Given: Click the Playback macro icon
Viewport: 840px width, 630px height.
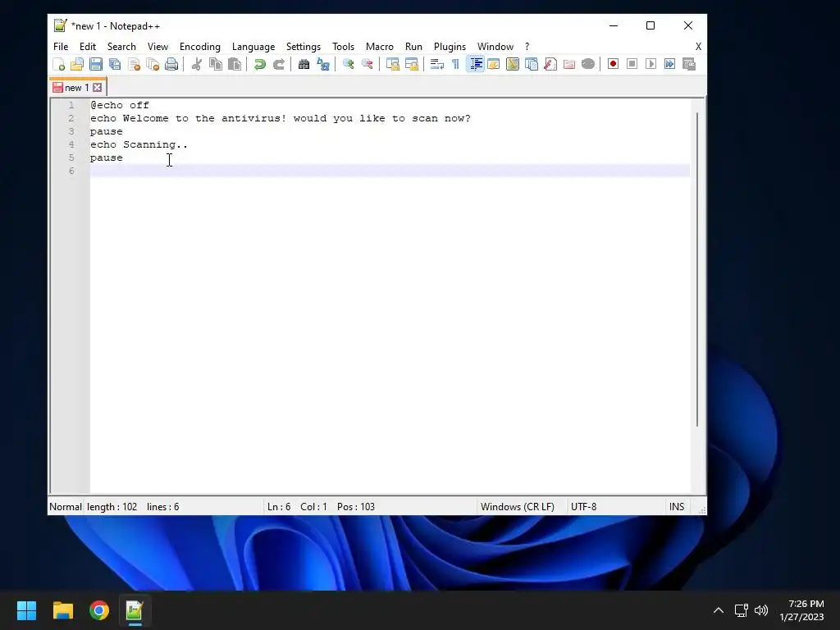Looking at the screenshot, I should click(x=651, y=64).
